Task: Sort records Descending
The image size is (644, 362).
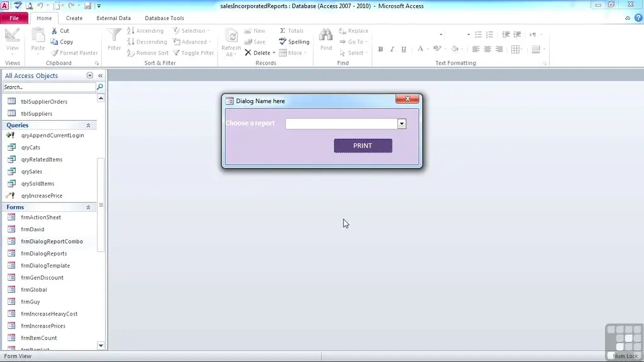Action: 147,42
